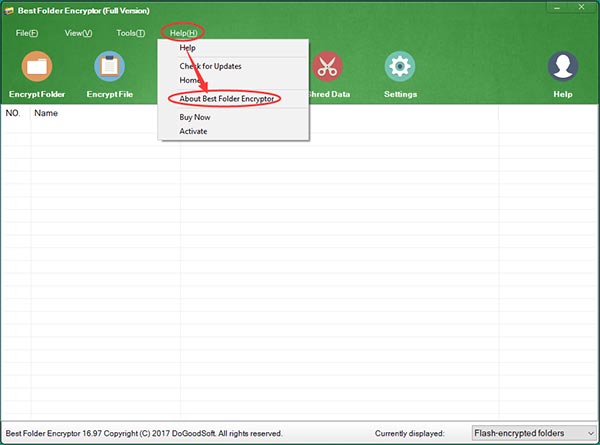
Task: Choose Check for Updates menu item
Action: pos(233,66)
